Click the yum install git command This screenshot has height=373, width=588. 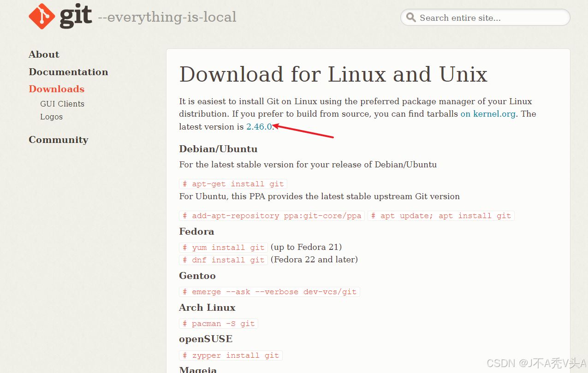(224, 248)
